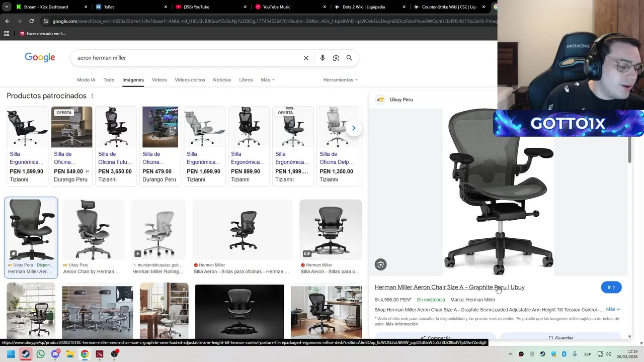The width and height of the screenshot is (644, 362).
Task: Advance the sponsored products carousel arrow
Action: point(354,128)
